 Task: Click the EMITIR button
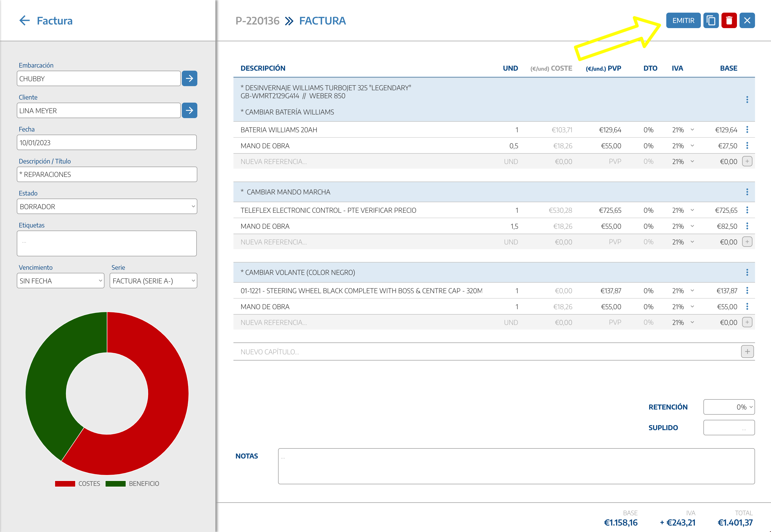[x=683, y=21]
